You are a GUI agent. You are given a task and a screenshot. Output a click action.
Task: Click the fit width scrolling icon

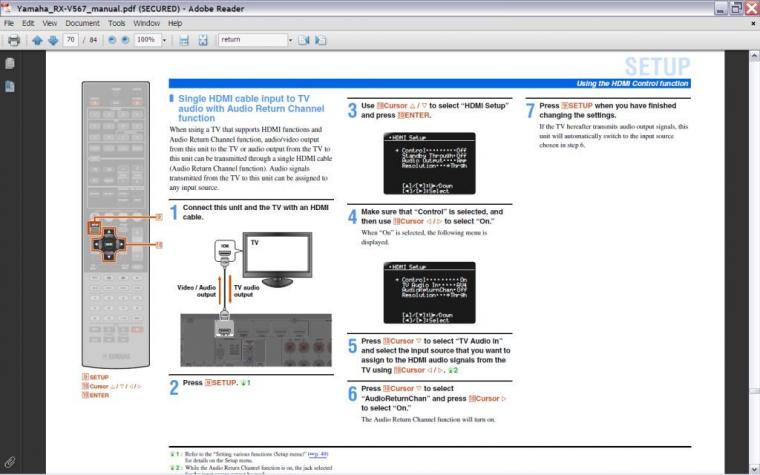pos(184,40)
